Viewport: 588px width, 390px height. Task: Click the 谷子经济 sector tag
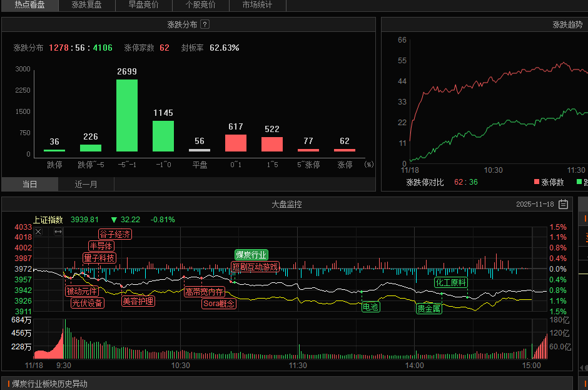(115, 234)
